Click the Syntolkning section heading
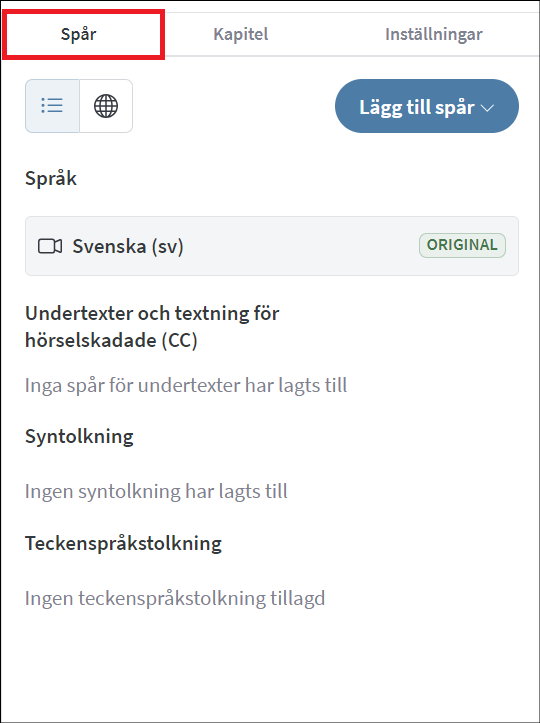The image size is (540, 723). pos(79,436)
